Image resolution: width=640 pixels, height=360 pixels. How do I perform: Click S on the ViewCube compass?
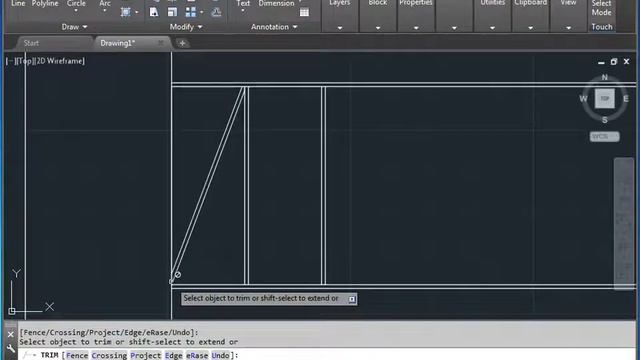[x=604, y=120]
